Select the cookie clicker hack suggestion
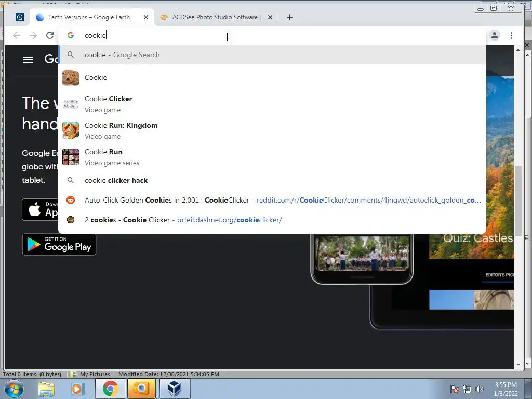The height and width of the screenshot is (399, 532). tap(272, 180)
